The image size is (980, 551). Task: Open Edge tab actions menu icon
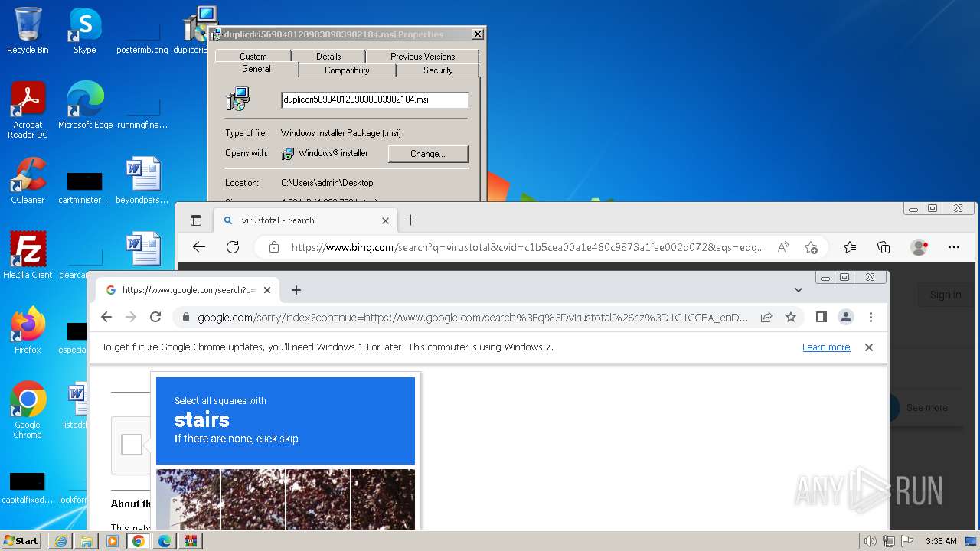coord(196,220)
